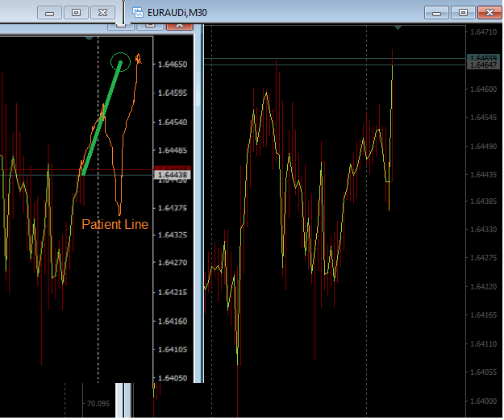
Task: Click the EURAUDi,M30 title text
Action: tap(177, 13)
